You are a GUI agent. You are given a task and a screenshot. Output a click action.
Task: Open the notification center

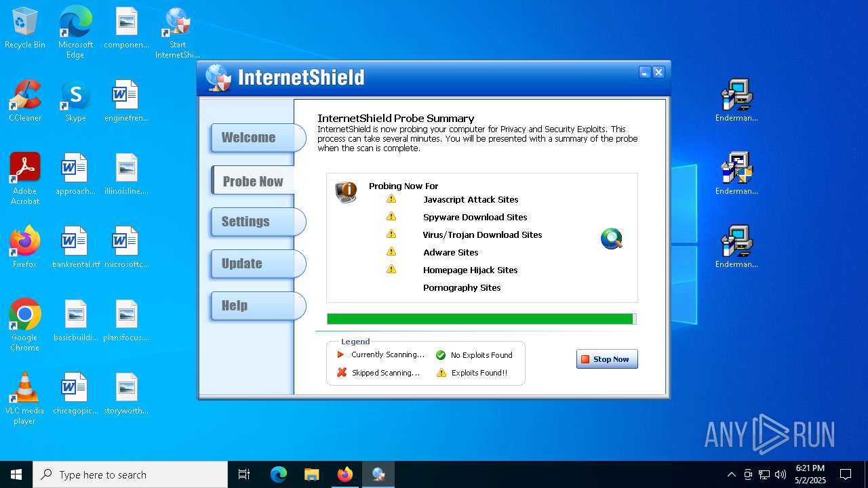tap(846, 474)
